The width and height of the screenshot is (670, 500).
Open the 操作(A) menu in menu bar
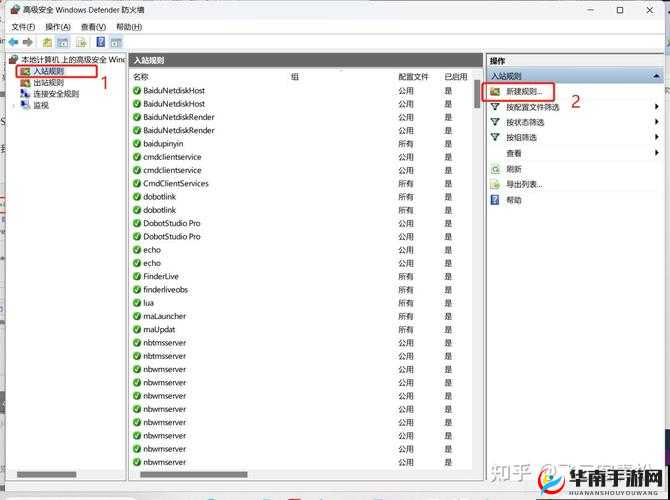[x=58, y=27]
